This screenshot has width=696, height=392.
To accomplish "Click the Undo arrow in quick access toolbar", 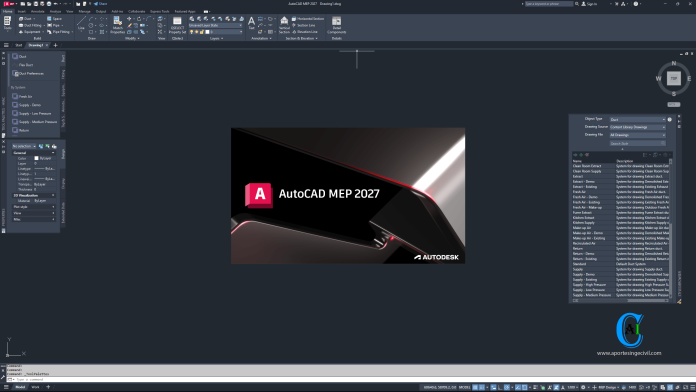I will [x=55, y=4].
